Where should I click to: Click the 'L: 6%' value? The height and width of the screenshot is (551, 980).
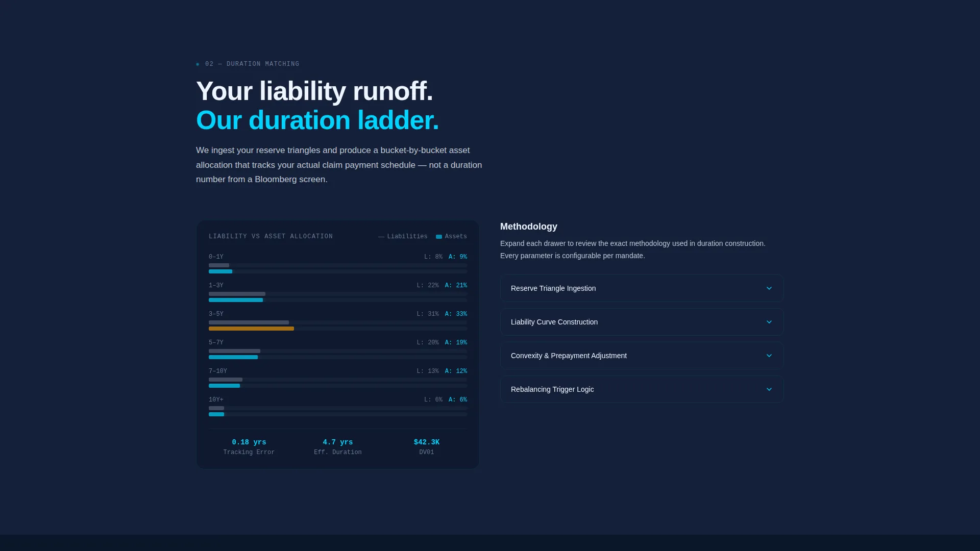pyautogui.click(x=433, y=400)
